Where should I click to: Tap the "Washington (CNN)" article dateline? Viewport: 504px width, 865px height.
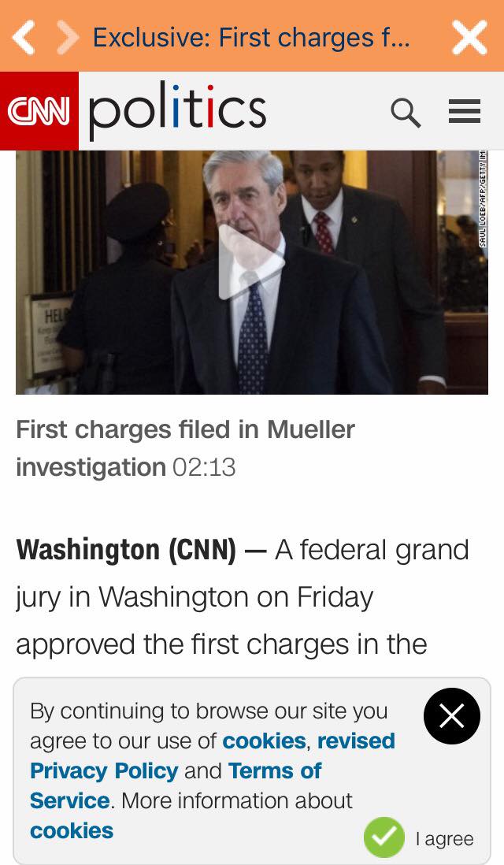(x=126, y=550)
